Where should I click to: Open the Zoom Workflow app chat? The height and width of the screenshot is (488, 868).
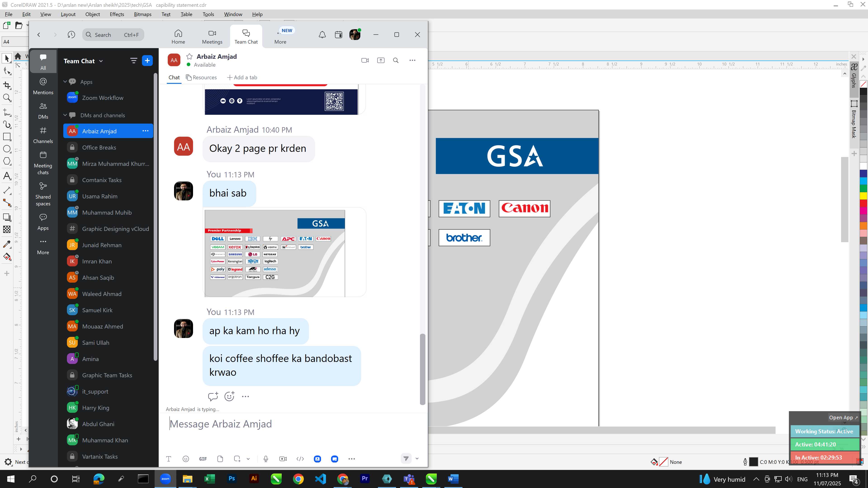(108, 98)
